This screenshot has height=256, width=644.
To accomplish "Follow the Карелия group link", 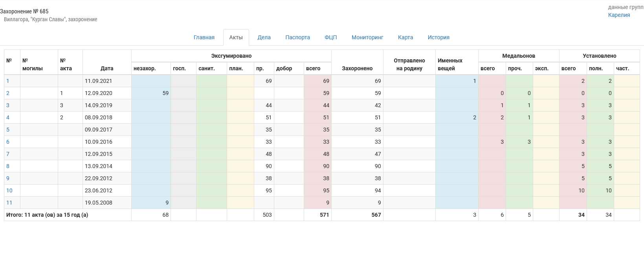I will [x=619, y=15].
